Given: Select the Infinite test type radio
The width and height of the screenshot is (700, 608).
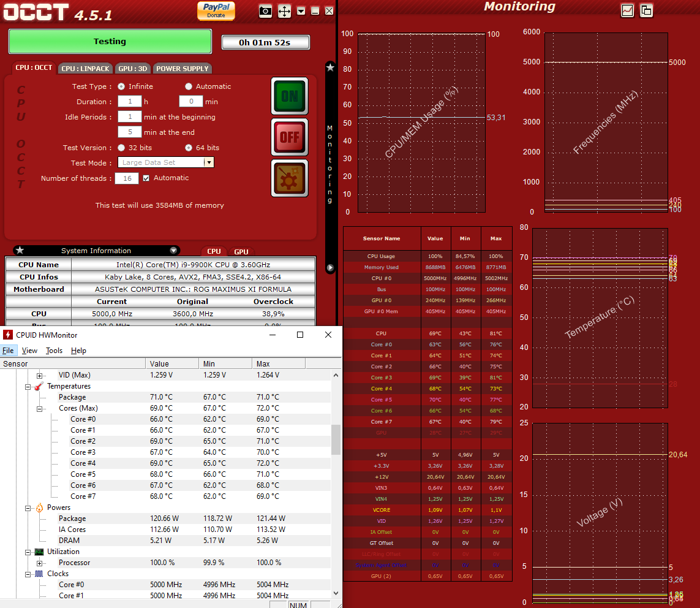Looking at the screenshot, I should 121,86.
